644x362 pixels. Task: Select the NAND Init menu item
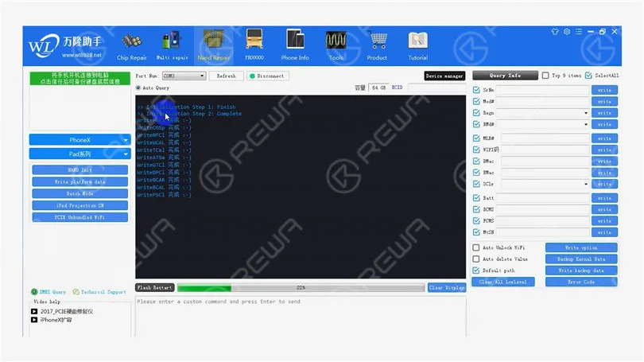80,169
